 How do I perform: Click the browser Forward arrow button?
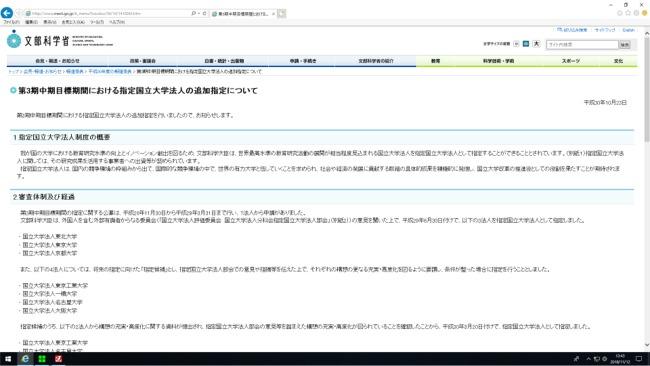click(x=19, y=13)
